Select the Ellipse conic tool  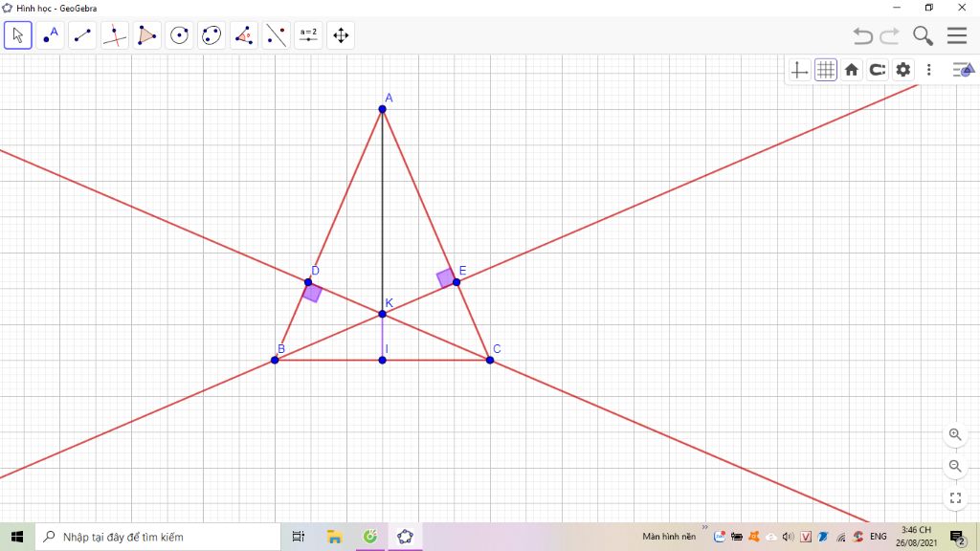coord(212,35)
